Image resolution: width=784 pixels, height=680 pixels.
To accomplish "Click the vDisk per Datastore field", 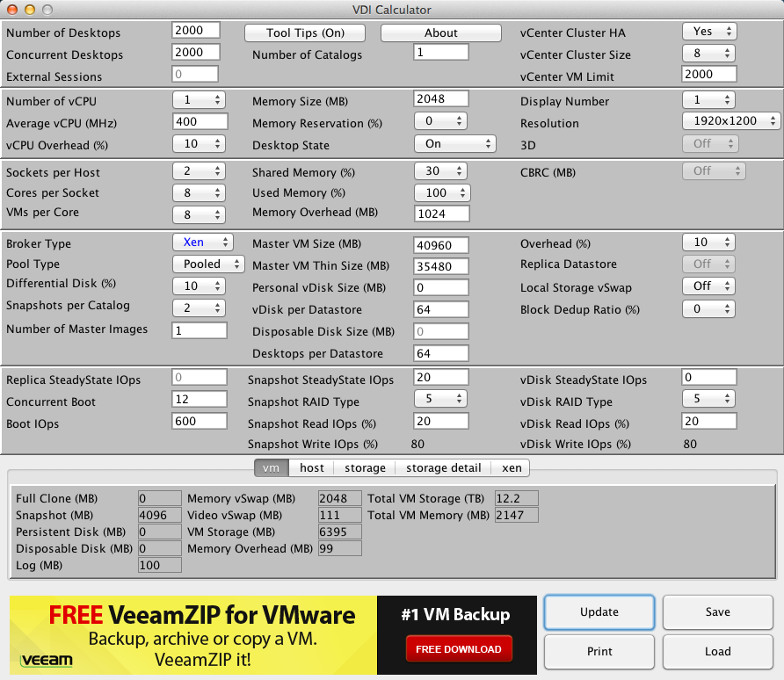I will (x=441, y=310).
